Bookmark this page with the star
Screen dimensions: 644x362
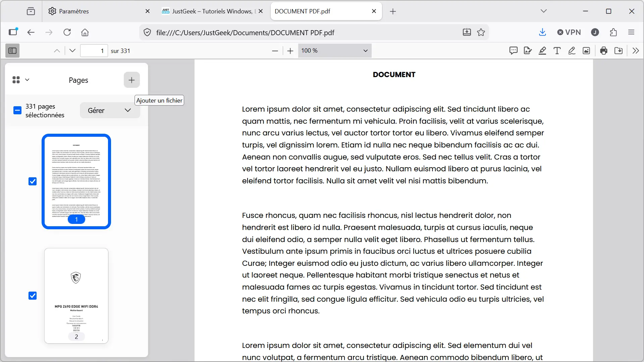coord(481,32)
